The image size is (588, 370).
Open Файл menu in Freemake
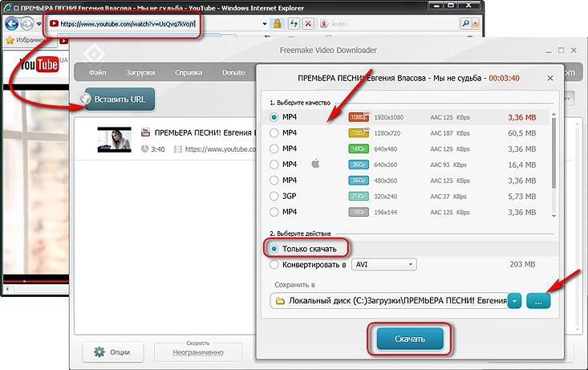(x=98, y=72)
